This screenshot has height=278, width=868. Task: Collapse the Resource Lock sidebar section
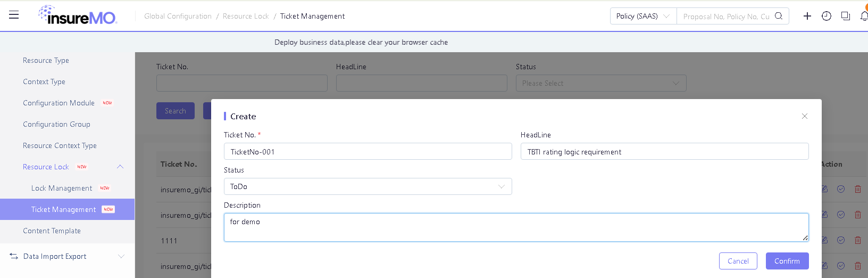120,167
